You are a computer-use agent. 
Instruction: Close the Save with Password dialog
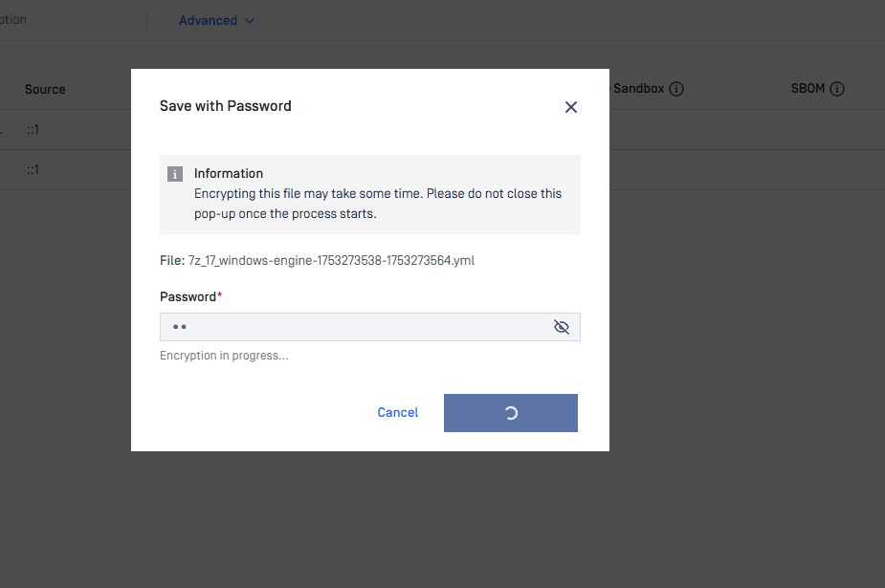[x=571, y=107]
